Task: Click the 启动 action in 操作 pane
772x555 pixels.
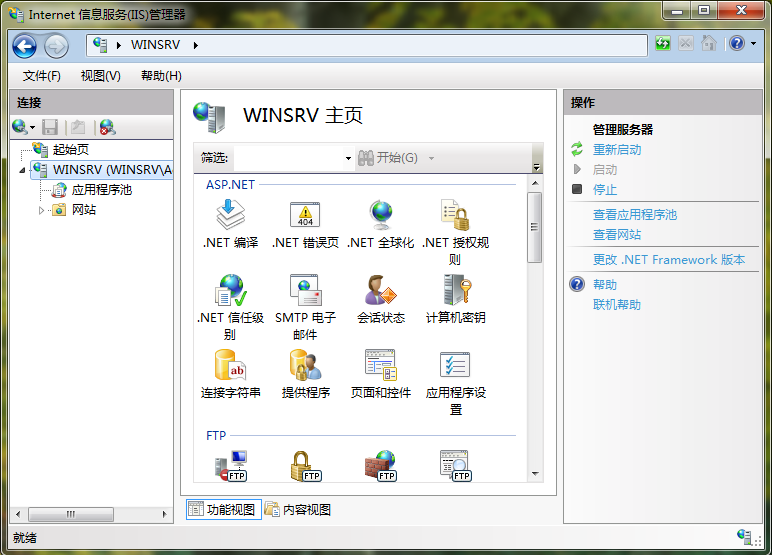Action: (x=605, y=170)
